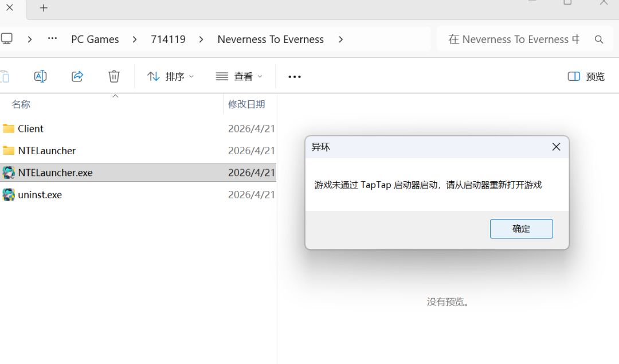
Task: Sort by 修改日期 column header
Action: 246,104
